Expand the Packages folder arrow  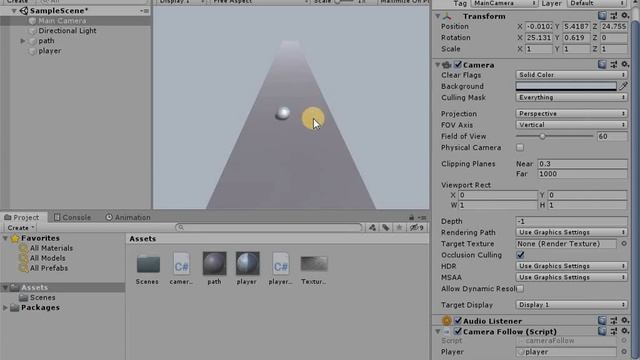click(5, 308)
